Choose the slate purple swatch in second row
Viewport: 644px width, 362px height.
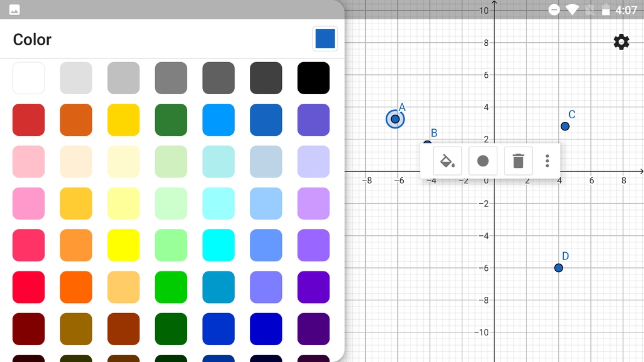(313, 120)
